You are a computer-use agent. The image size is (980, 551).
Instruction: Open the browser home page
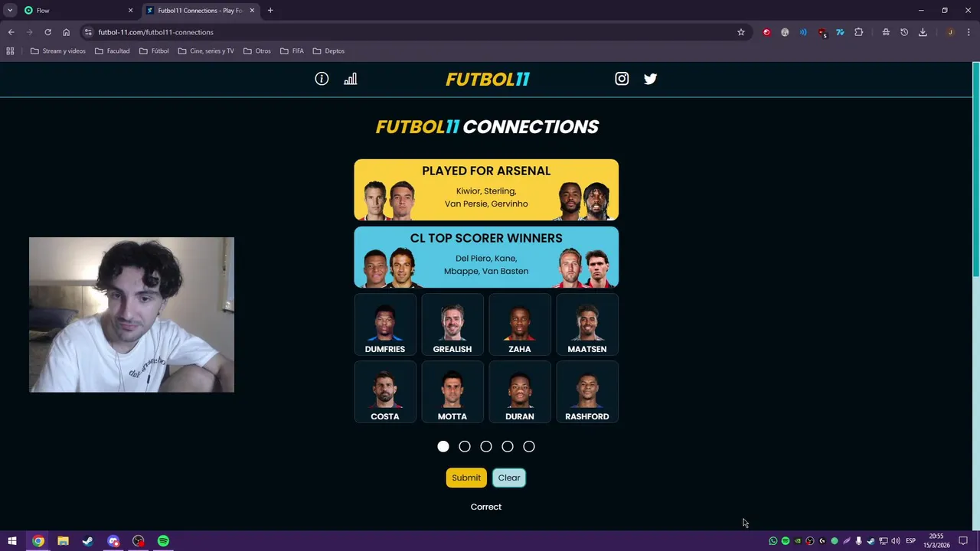(66, 32)
